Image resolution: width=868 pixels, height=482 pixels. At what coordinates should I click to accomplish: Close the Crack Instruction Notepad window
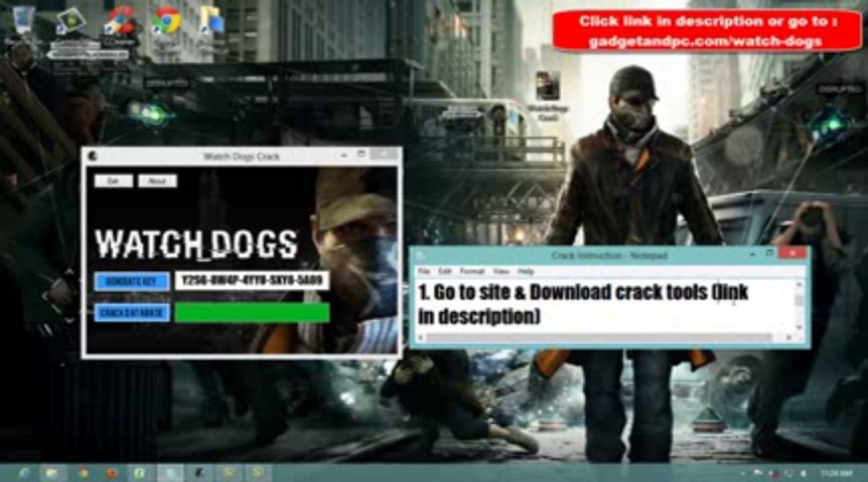pyautogui.click(x=792, y=253)
